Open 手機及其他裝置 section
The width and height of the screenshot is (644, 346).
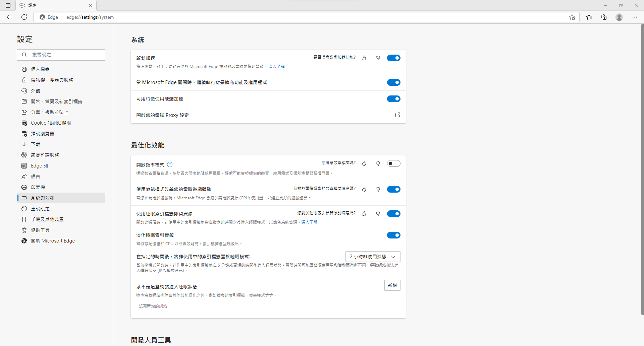coord(61,219)
